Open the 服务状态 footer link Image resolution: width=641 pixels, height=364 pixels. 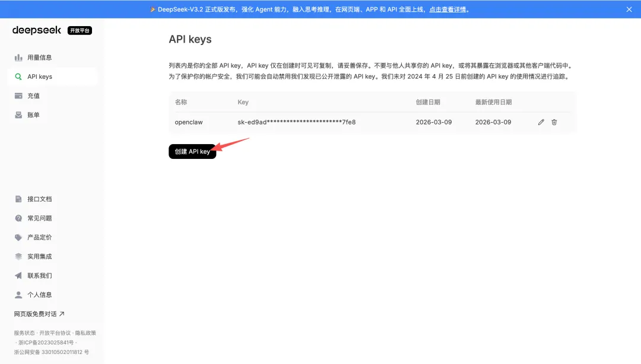click(x=24, y=333)
